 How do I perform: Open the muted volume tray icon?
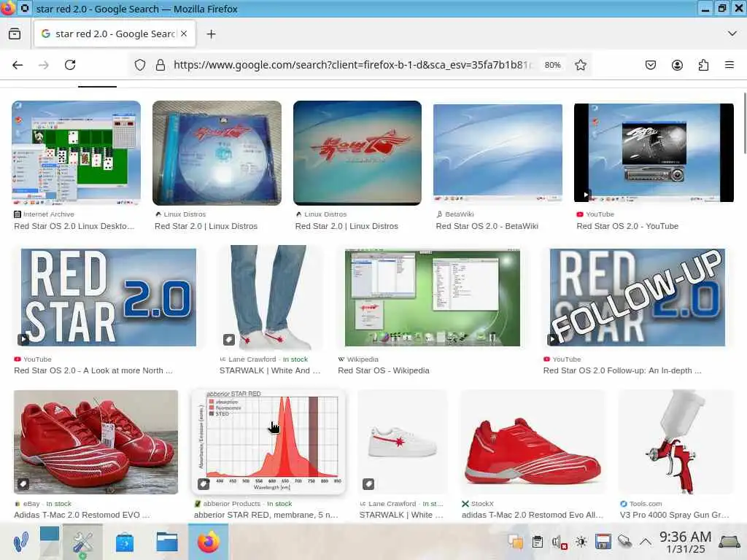click(x=559, y=542)
